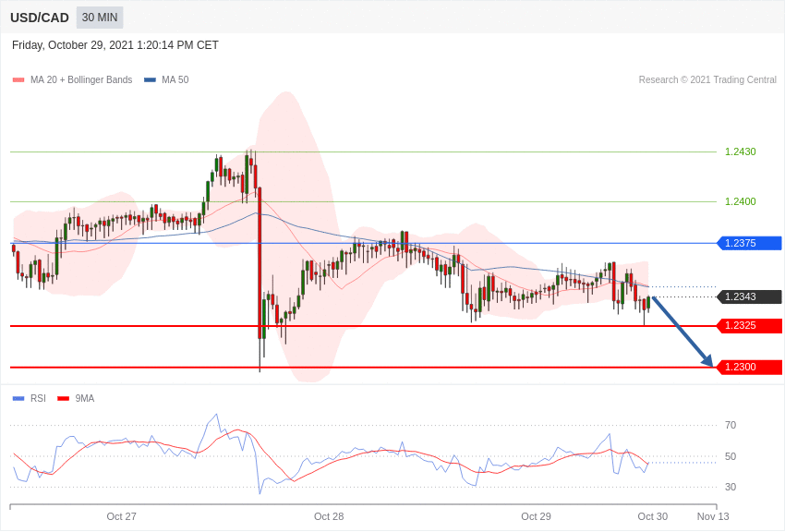The image size is (785, 532).
Task: Click the red 1.2325 support price tag
Action: 749,326
